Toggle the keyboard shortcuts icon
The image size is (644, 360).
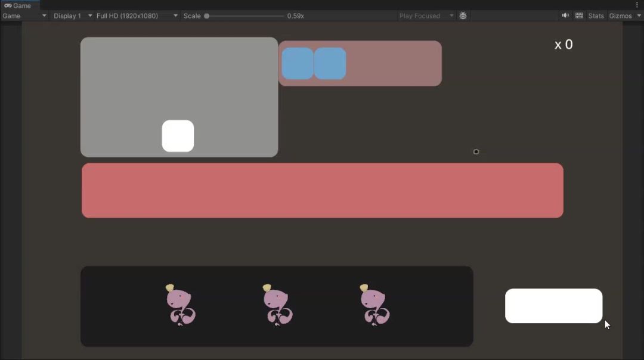[579, 16]
